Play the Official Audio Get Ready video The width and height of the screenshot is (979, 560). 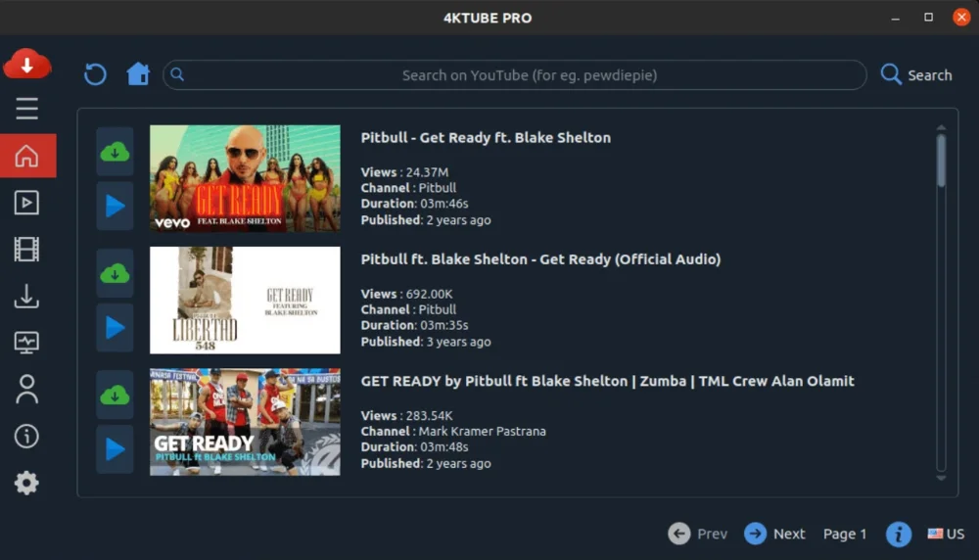[115, 328]
